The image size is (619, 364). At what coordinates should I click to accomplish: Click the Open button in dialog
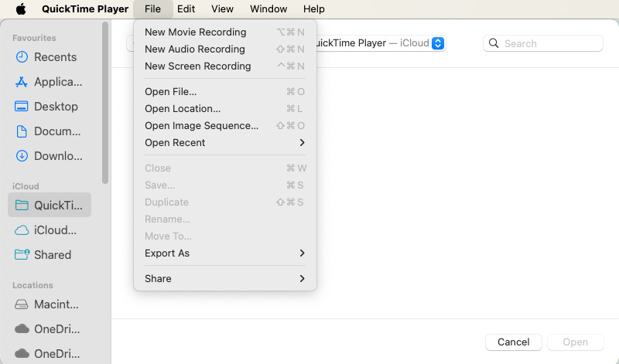(575, 342)
